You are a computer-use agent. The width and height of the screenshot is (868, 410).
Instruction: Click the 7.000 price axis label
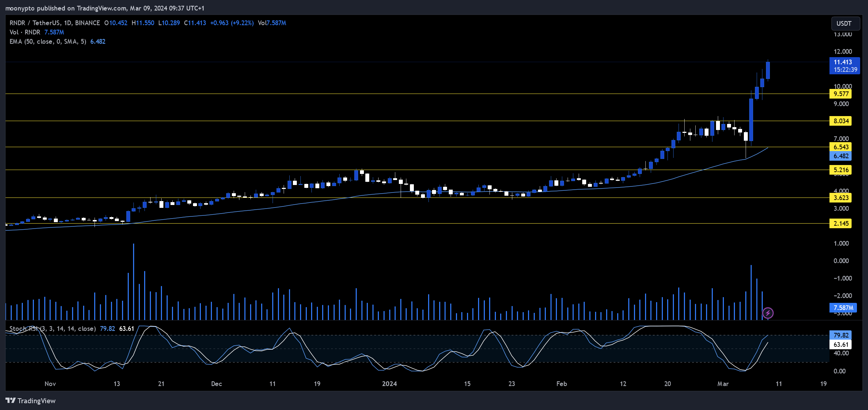coord(841,139)
